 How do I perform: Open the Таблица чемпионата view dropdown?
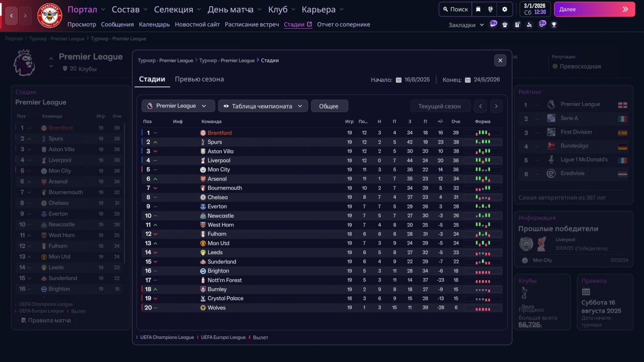[x=263, y=106]
